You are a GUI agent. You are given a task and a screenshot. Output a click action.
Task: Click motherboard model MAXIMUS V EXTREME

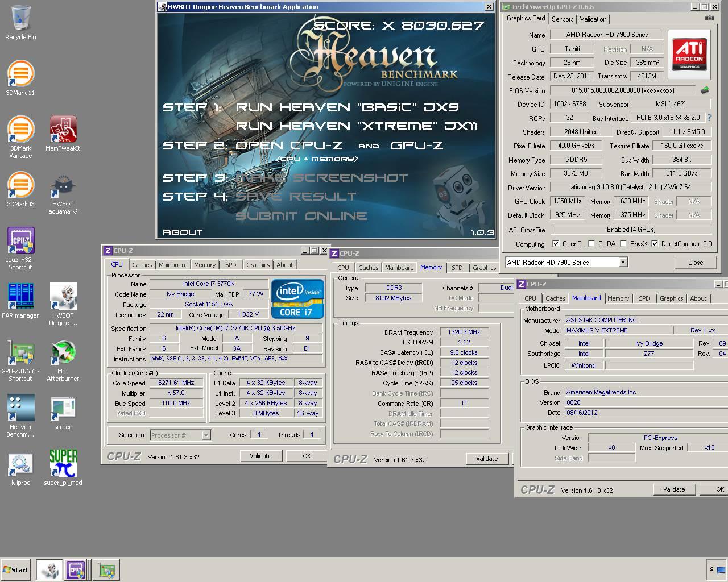(x=618, y=330)
